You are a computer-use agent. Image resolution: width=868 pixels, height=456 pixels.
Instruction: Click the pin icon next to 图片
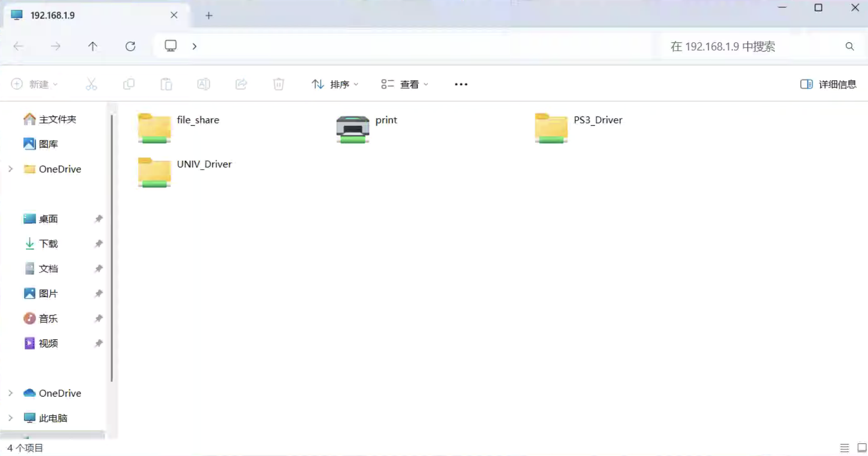[x=98, y=293]
